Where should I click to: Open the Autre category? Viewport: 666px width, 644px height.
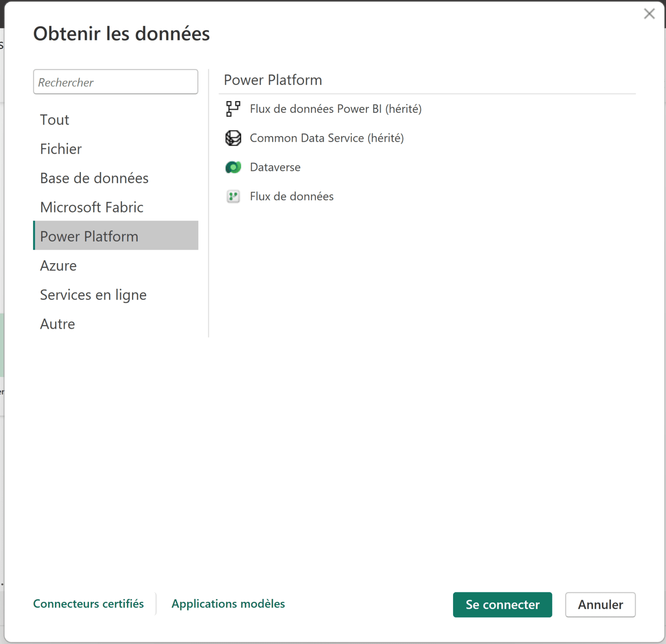(57, 324)
